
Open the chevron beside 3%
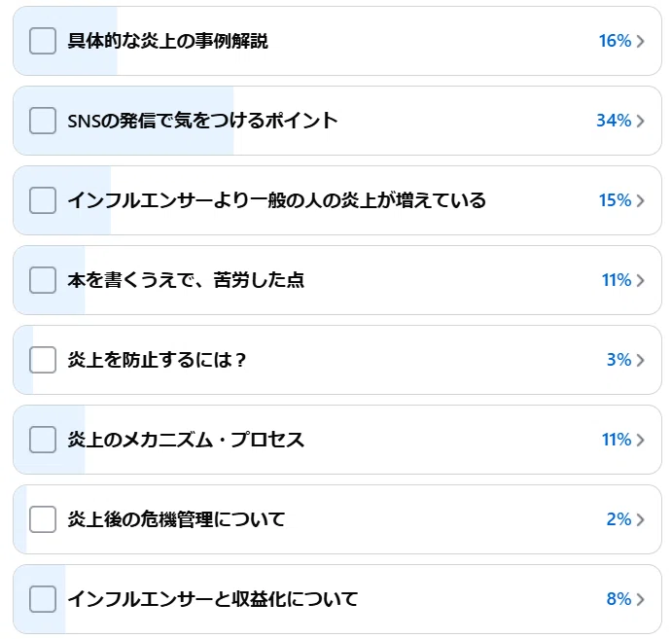(x=640, y=360)
